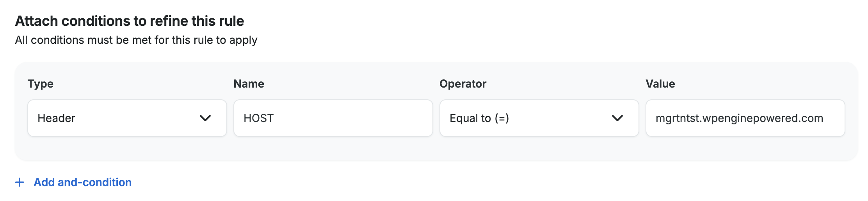Click the Type column label
This screenshot has height=201, width=868.
pyautogui.click(x=41, y=84)
